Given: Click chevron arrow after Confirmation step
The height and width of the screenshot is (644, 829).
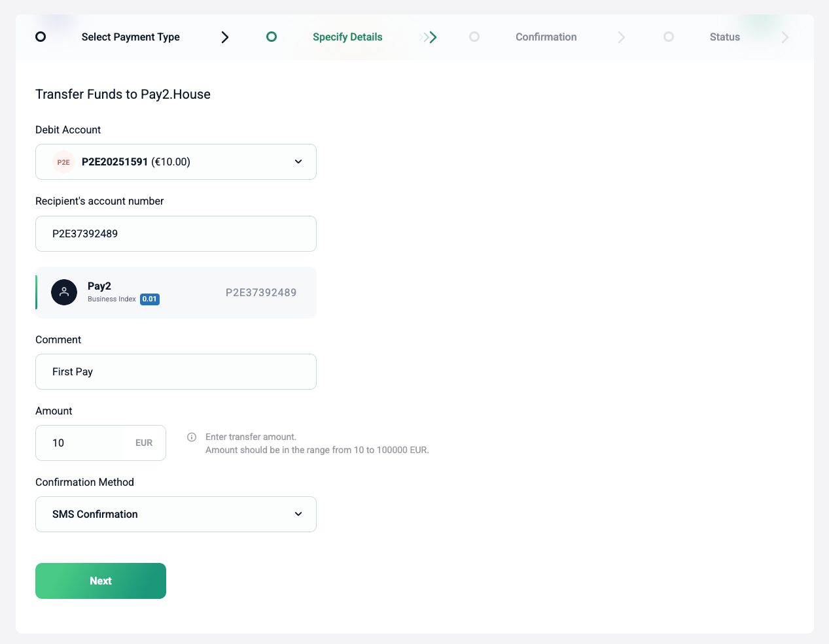Looking at the screenshot, I should coord(622,37).
